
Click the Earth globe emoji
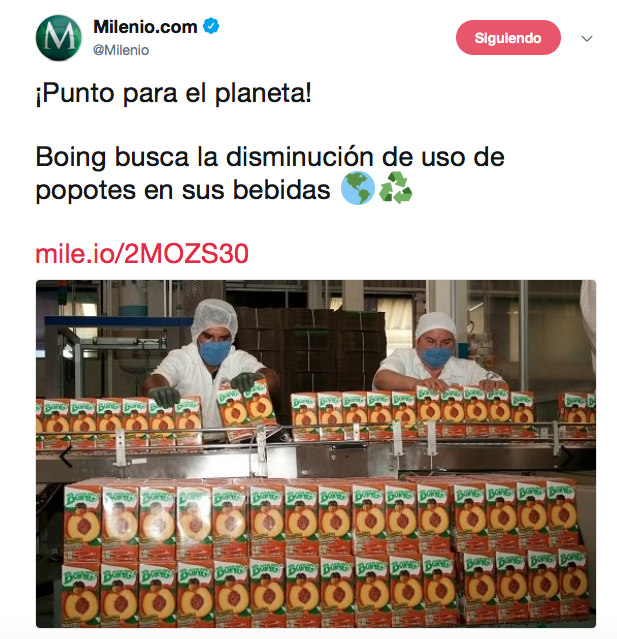click(357, 188)
